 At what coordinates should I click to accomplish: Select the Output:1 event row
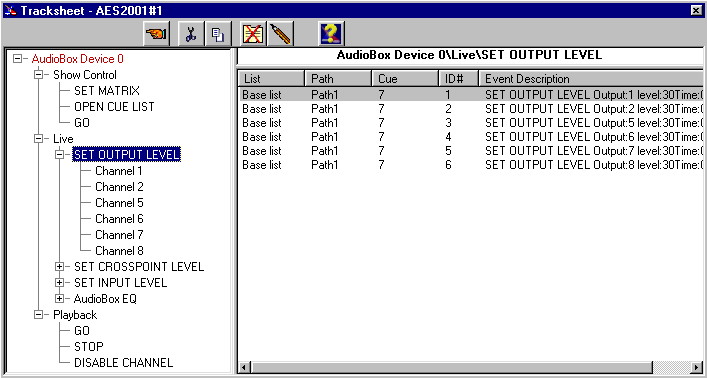click(x=470, y=95)
